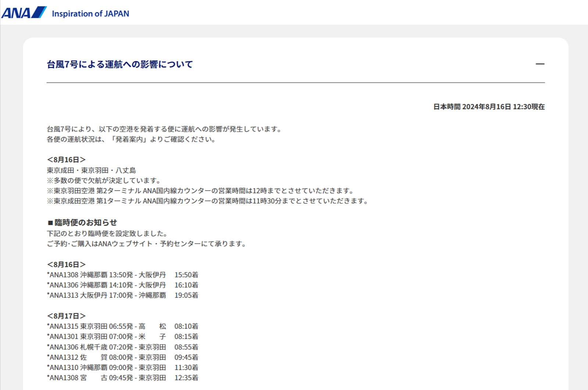Click flight row ANA1308 沖縄那覇 13:50発
Image resolution: width=588 pixels, height=390 pixels.
coord(122,275)
